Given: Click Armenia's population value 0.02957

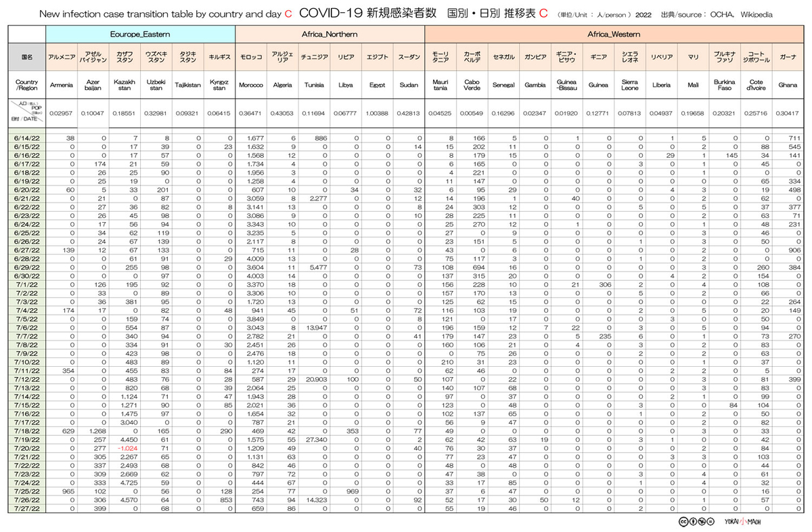Looking at the screenshot, I should tap(62, 113).
